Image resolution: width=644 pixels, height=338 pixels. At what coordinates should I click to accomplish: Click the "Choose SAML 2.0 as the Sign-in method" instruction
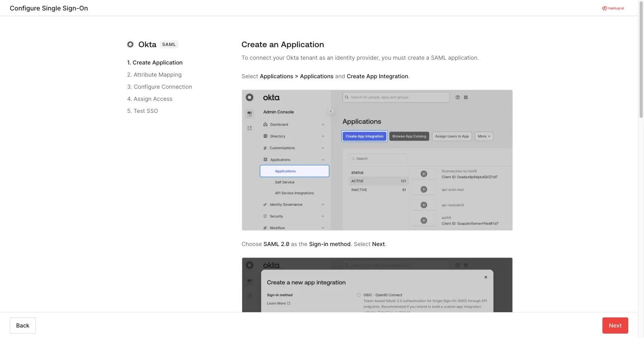[x=314, y=244]
